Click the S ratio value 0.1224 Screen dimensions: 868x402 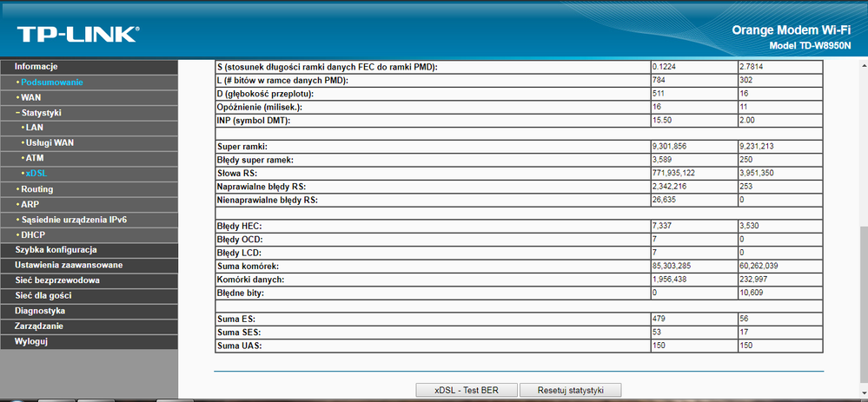click(663, 67)
